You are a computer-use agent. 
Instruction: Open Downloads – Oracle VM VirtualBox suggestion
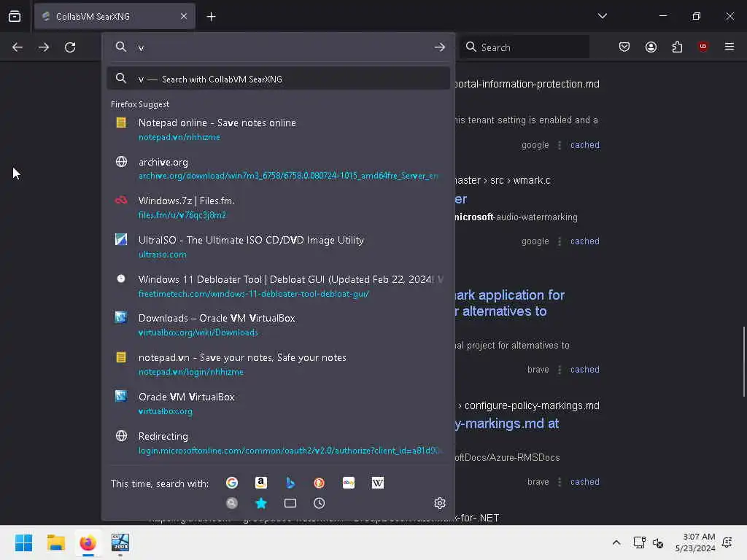pos(279,325)
